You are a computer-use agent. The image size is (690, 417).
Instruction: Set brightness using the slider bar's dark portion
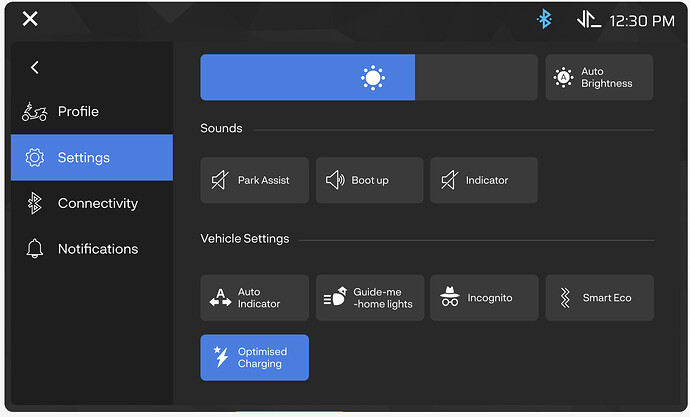(477, 78)
